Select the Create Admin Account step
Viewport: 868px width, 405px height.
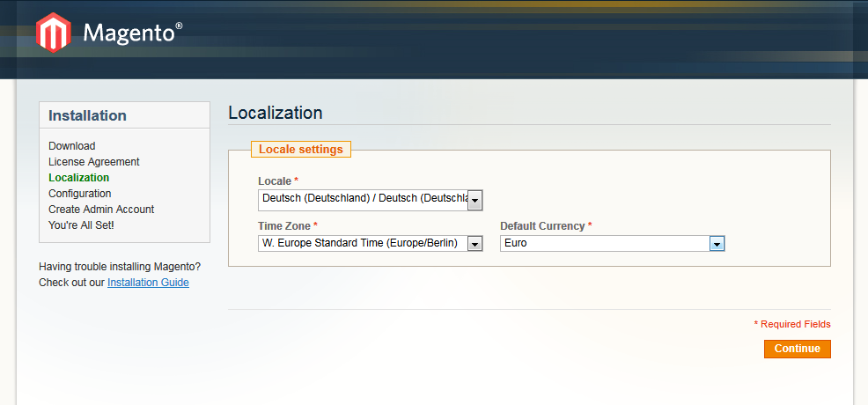[101, 210]
